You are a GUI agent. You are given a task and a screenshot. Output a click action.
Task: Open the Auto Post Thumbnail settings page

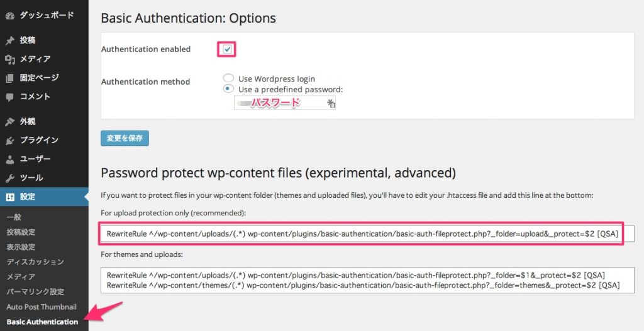tap(42, 307)
